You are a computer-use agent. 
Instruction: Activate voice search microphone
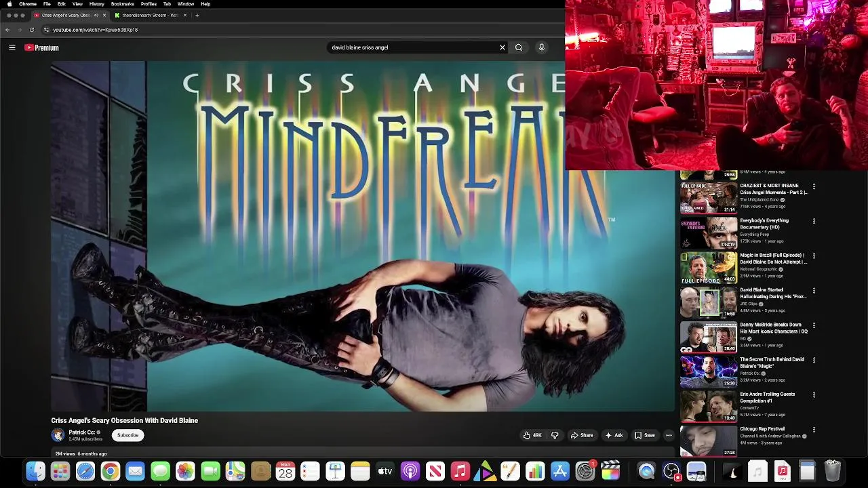click(x=541, y=47)
